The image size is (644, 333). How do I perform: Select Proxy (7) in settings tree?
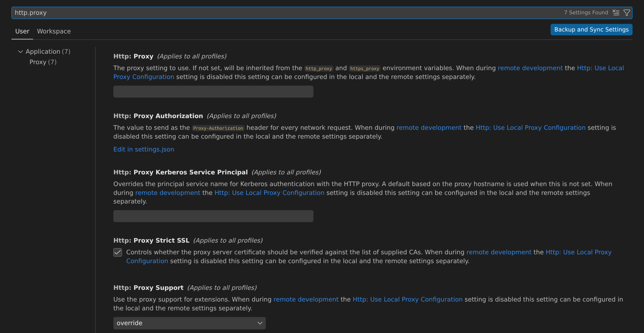[43, 62]
